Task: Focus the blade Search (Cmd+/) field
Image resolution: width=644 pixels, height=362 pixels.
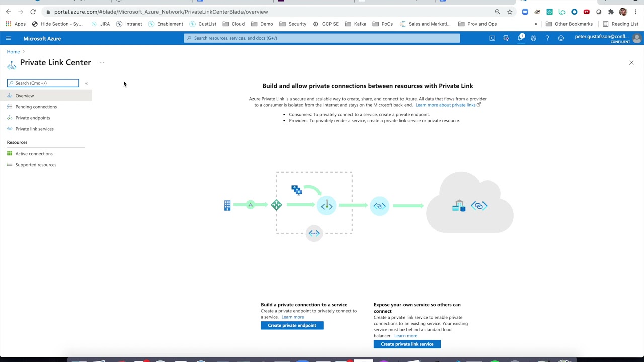Action: (x=43, y=83)
